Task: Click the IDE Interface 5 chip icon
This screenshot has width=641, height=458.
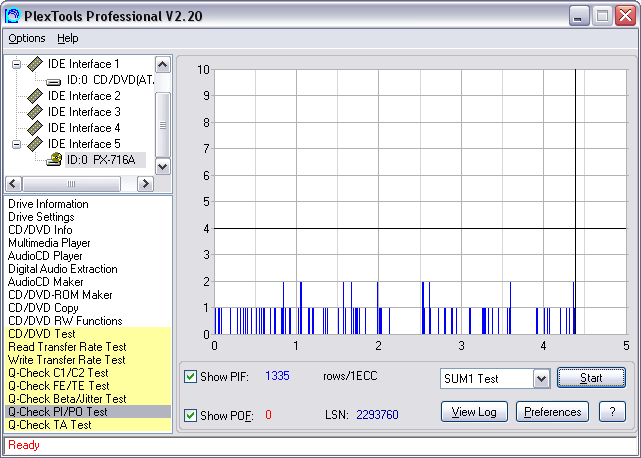Action: coord(35,144)
